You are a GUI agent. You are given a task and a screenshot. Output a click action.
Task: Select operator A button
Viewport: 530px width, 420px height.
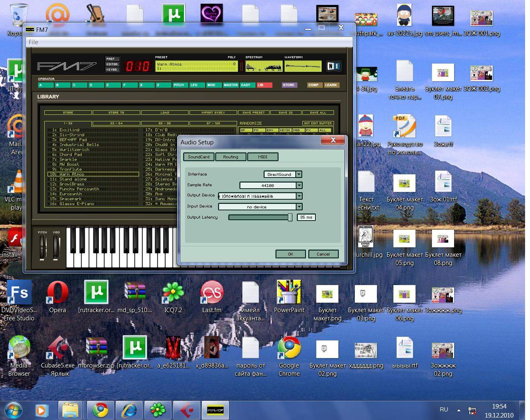click(x=46, y=85)
